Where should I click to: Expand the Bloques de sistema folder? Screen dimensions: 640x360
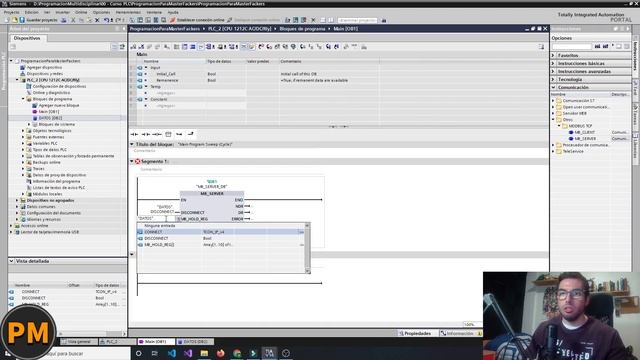pos(29,124)
